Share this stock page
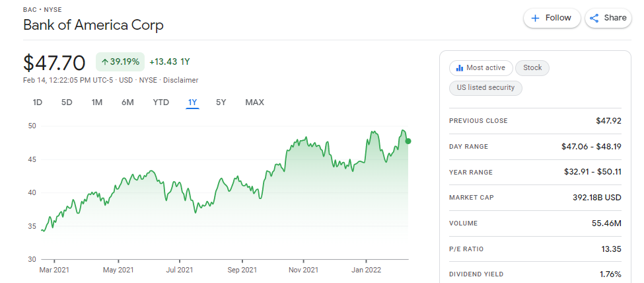644x283 pixels. pyautogui.click(x=608, y=18)
